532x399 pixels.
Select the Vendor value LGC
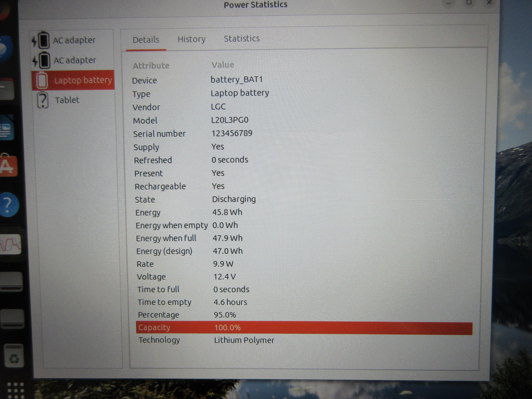(x=218, y=107)
